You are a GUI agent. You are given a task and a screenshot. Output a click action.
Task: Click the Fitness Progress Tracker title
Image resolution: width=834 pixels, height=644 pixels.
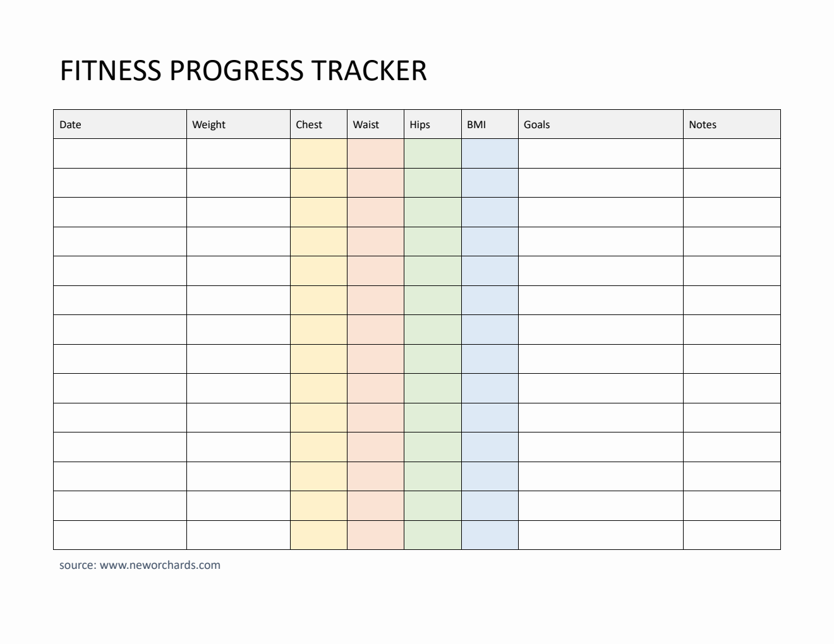[243, 71]
